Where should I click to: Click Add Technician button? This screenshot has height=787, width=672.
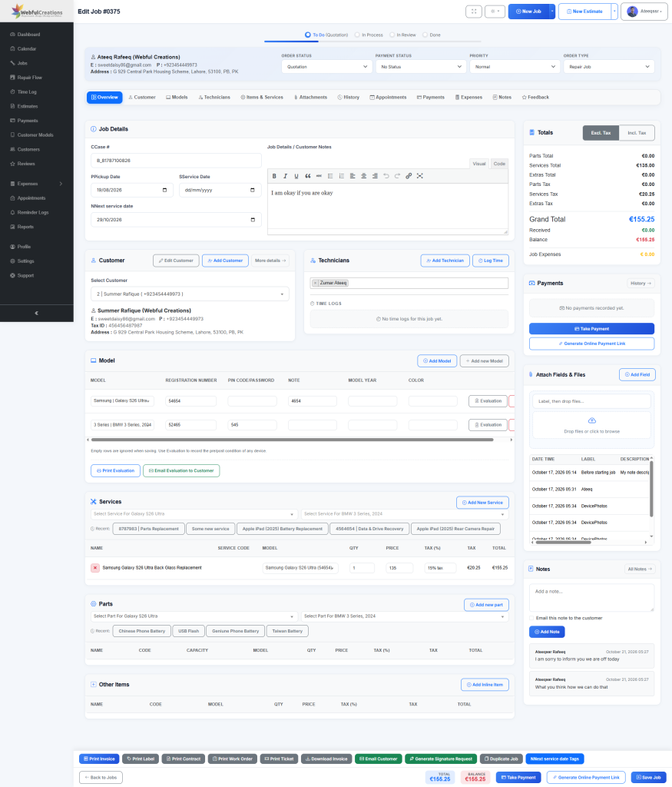(x=445, y=261)
